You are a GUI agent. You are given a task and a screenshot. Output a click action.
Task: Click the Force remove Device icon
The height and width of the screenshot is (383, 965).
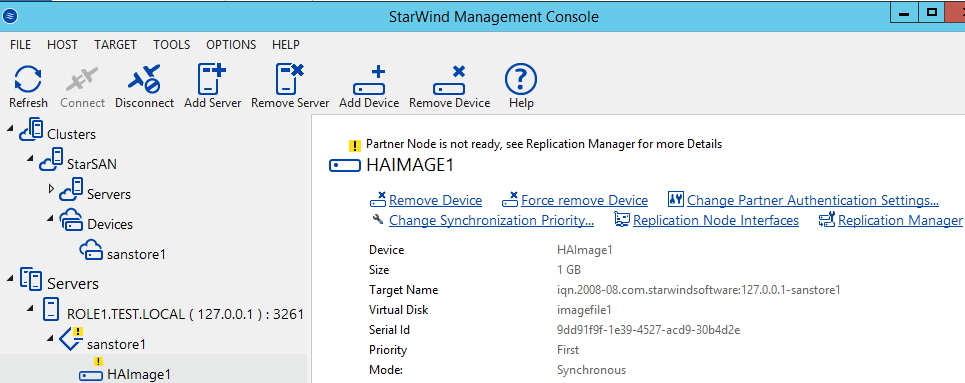click(x=510, y=200)
